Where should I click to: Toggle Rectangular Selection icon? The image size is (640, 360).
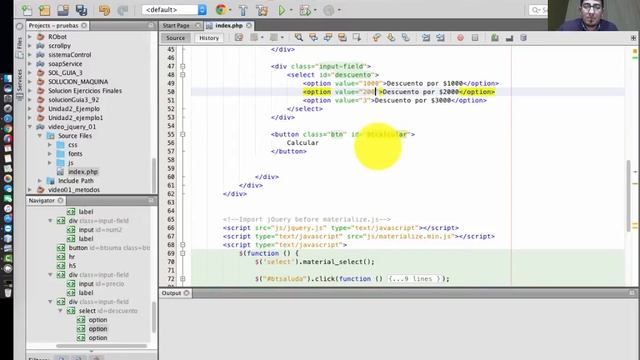pyautogui.click(x=357, y=38)
